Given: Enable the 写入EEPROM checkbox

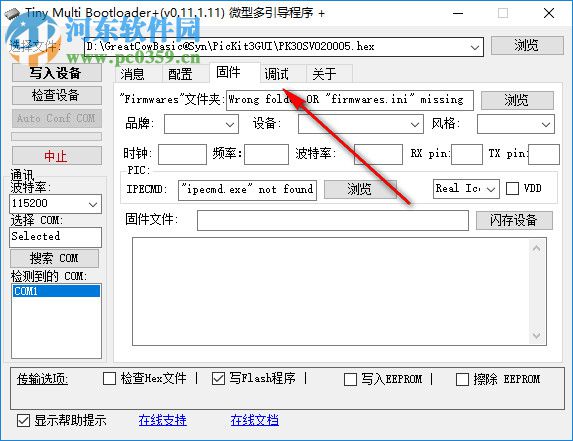Looking at the screenshot, I should point(350,379).
